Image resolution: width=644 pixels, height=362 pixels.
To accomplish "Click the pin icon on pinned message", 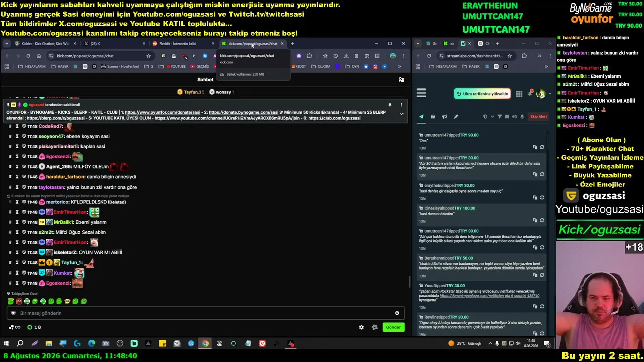I will click(x=390, y=105).
